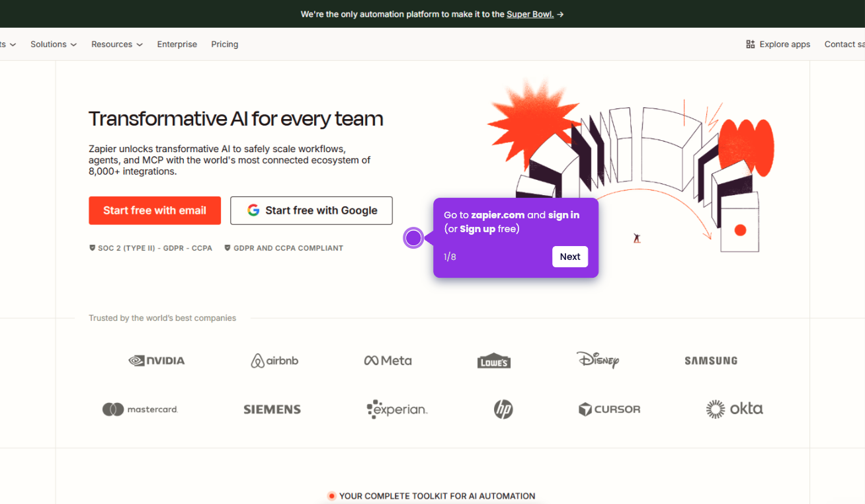Click Next in the tour tooltip

point(570,257)
